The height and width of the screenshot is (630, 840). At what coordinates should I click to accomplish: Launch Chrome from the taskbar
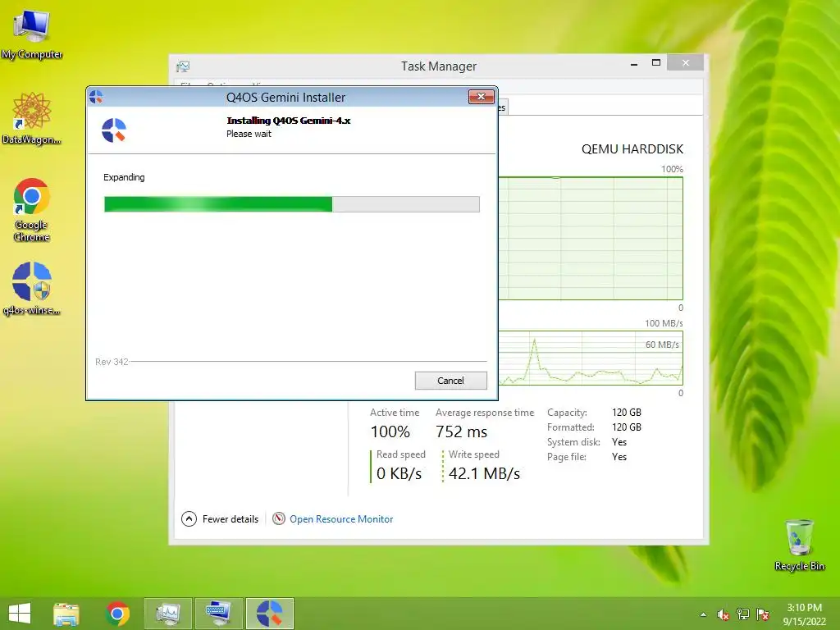coord(117,614)
